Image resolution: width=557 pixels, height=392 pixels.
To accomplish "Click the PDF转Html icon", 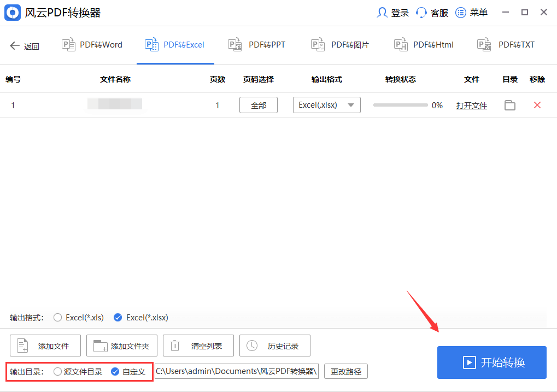I will pos(401,45).
